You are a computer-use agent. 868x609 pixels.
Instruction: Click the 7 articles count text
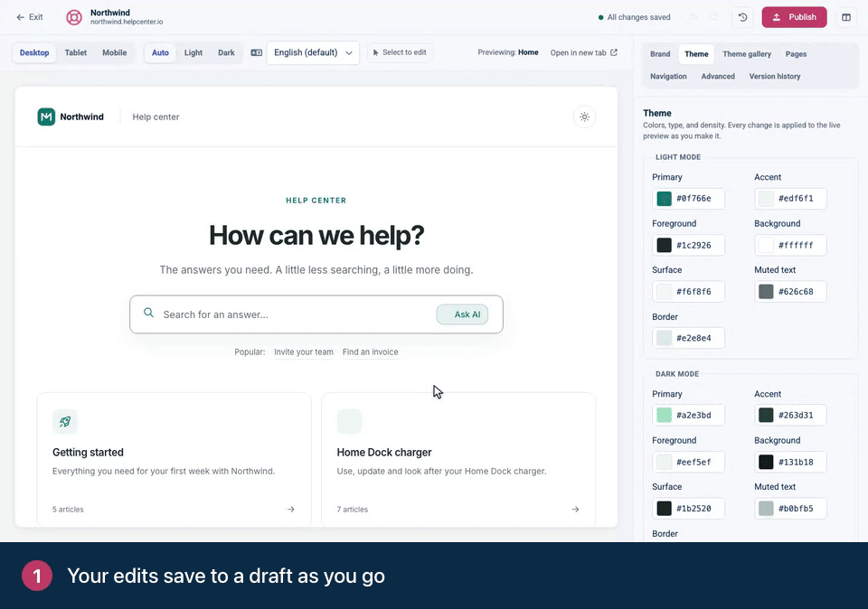[353, 510]
